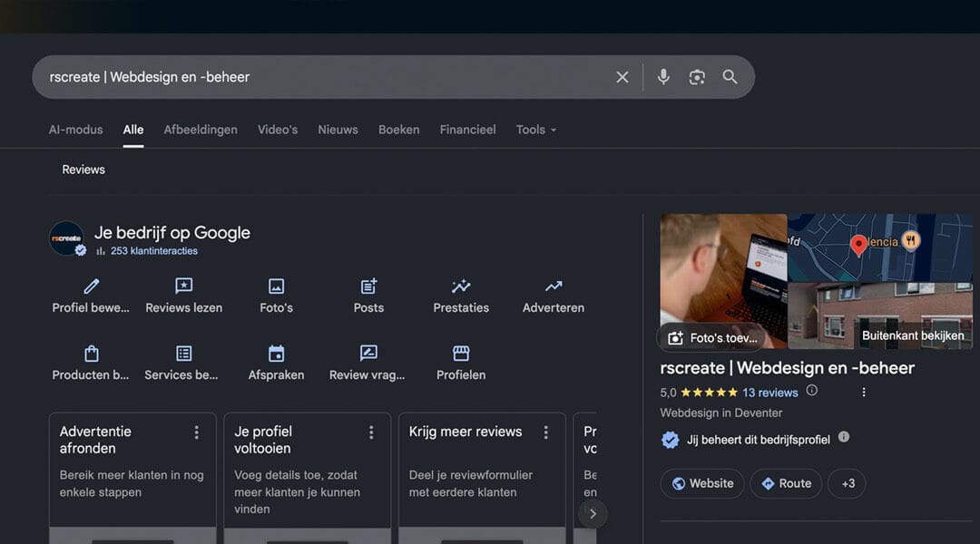Select the Alle tab

(x=133, y=130)
